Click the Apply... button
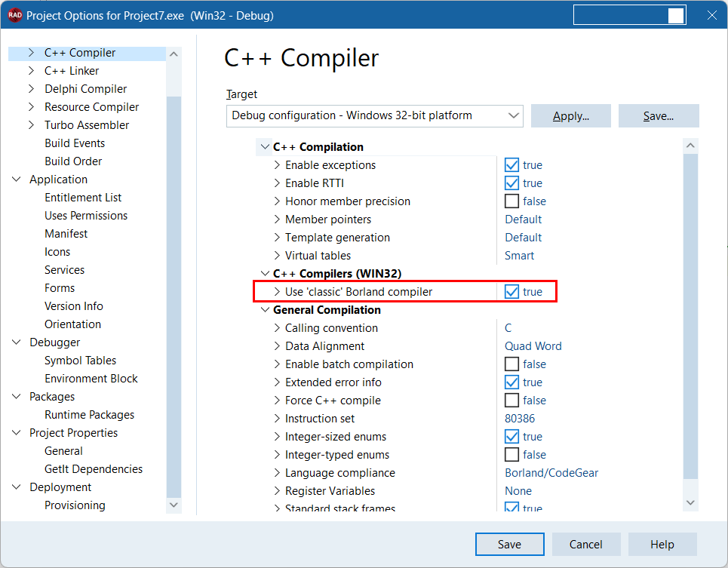Image resolution: width=728 pixels, height=568 pixels. click(570, 116)
